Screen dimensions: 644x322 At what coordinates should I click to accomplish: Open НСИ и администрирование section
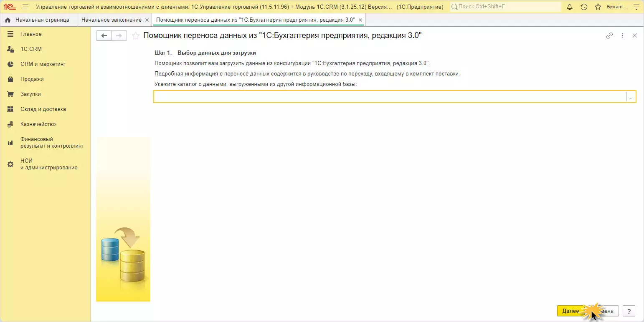46,164
